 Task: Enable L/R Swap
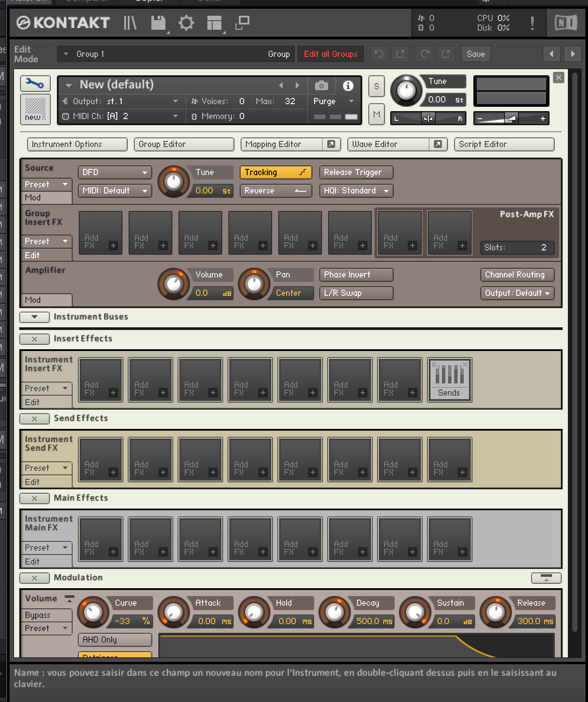356,293
